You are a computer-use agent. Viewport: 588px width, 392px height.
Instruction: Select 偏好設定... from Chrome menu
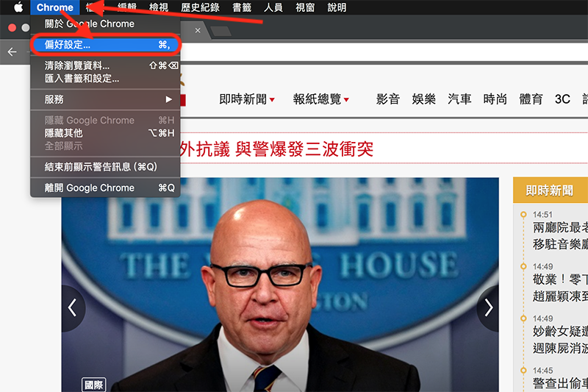click(104, 45)
